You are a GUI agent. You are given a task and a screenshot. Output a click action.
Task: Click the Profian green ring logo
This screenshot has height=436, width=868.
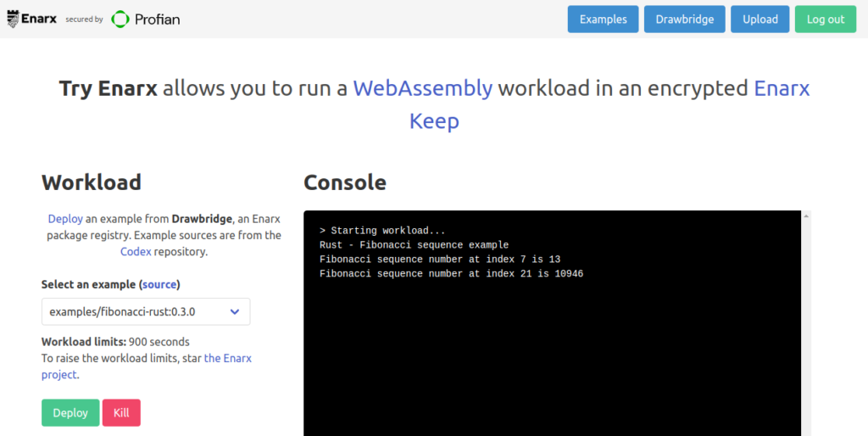pos(120,19)
